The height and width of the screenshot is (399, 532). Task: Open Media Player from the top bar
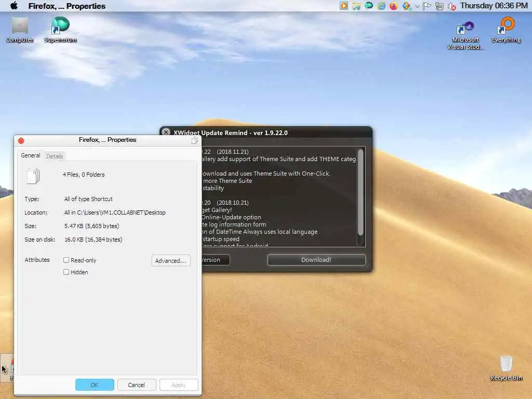[x=344, y=6]
